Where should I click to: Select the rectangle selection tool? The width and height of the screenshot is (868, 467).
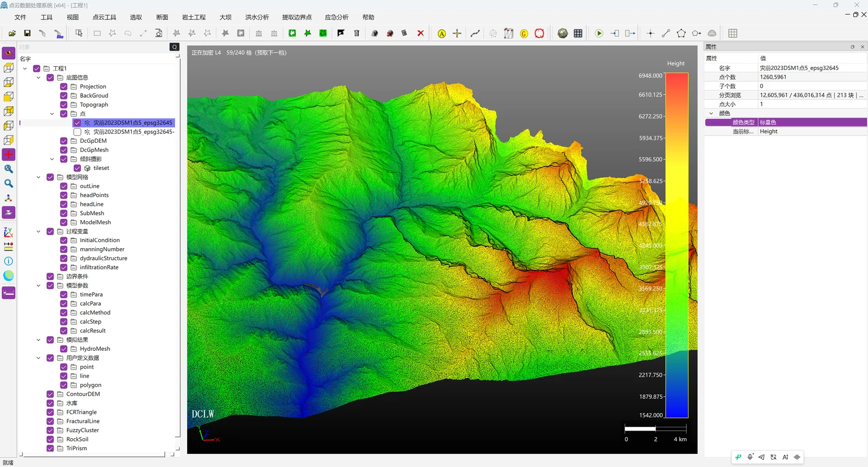point(97,33)
